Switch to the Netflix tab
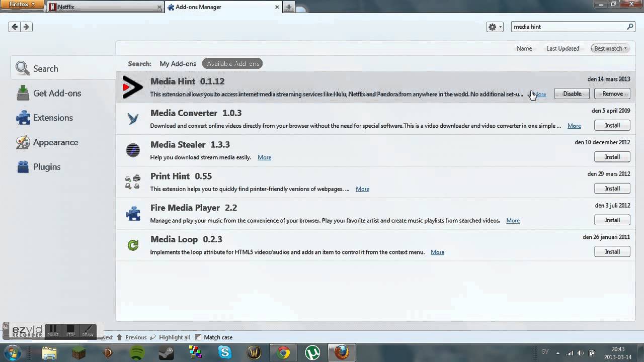Viewport: 644px width, 362px height. [x=106, y=7]
